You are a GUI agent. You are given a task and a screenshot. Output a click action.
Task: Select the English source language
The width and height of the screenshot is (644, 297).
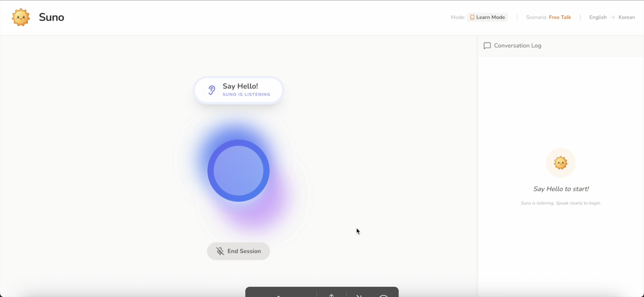pos(598,17)
